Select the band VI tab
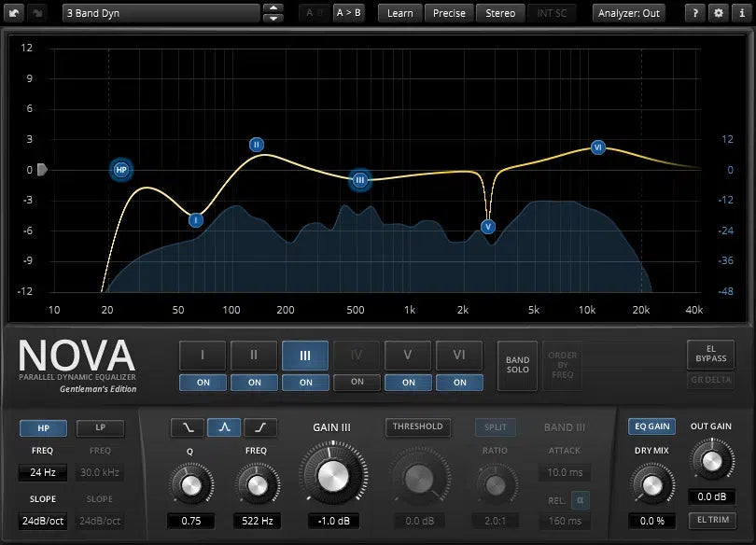This screenshot has width=756, height=545. point(459,356)
